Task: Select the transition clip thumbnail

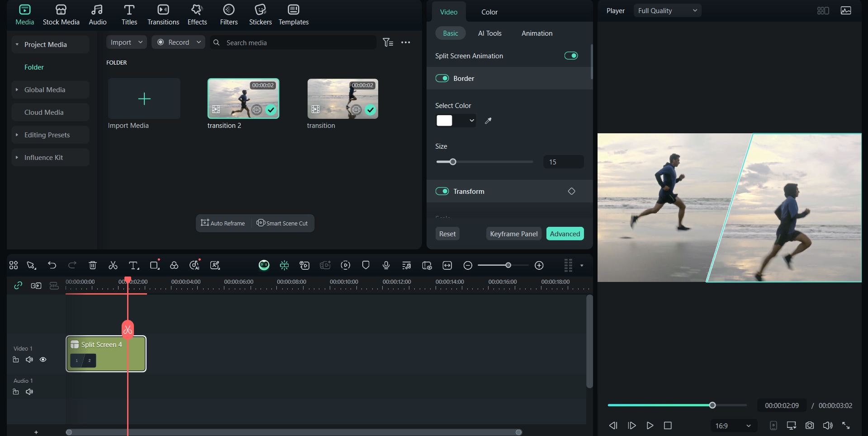Action: pos(343,98)
